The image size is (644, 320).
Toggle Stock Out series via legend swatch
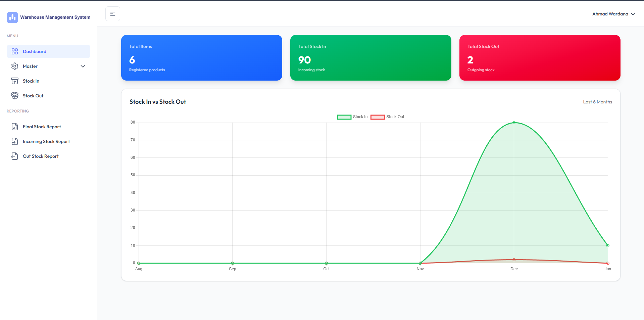pos(378,117)
